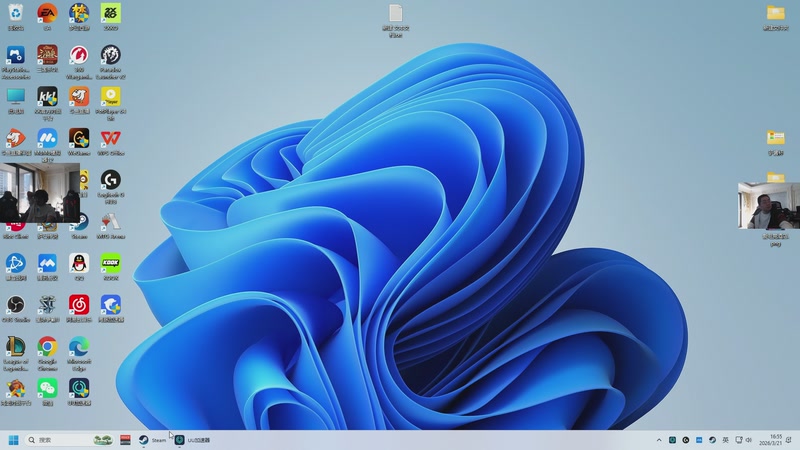
Task: Click the Steam icon in system tray
Action: [x=712, y=440]
